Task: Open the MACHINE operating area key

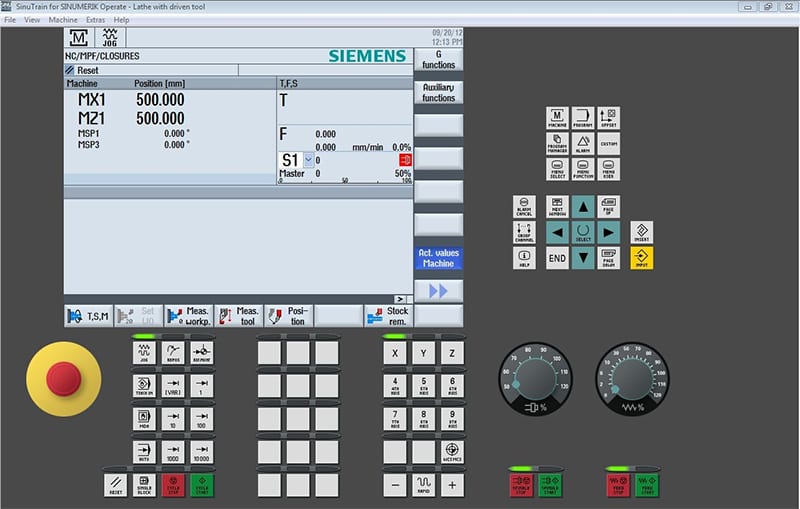Action: pos(557,118)
